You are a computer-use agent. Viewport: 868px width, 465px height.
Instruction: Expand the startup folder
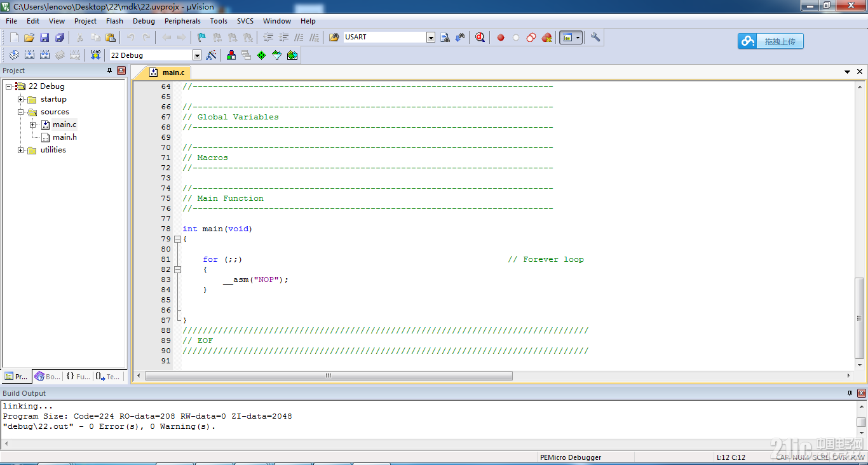pyautogui.click(x=21, y=99)
